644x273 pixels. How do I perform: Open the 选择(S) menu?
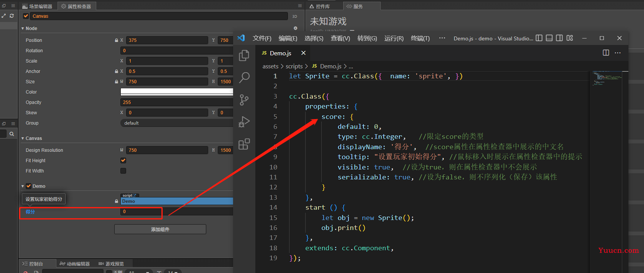point(314,38)
